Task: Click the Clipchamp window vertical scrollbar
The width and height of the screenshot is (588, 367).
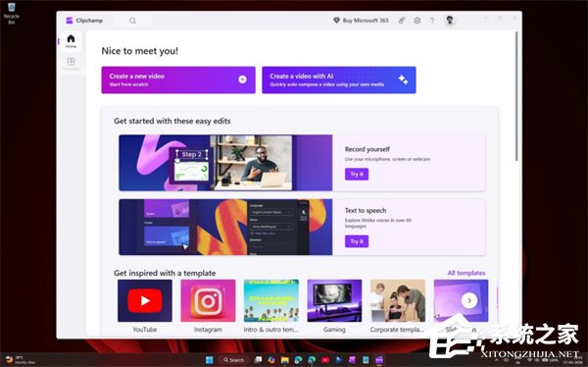Action: click(516, 96)
